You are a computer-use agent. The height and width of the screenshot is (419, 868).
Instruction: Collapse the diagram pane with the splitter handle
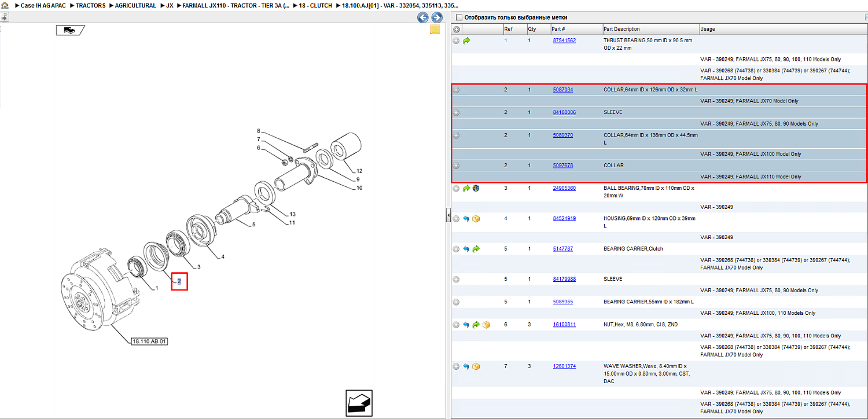(448, 216)
